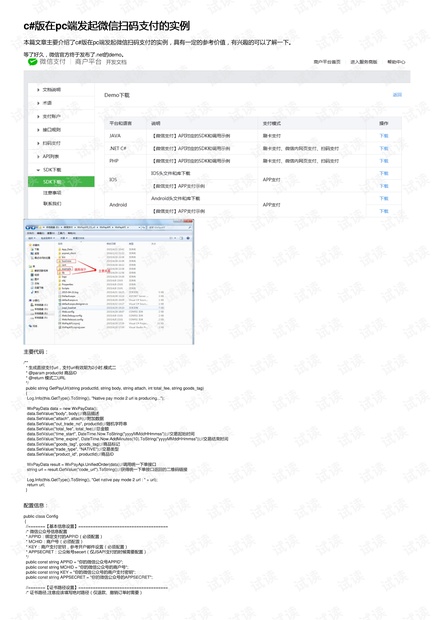440x620 pixels.
Task: Select the red-boxed lib folder icon
Action: [60, 273]
